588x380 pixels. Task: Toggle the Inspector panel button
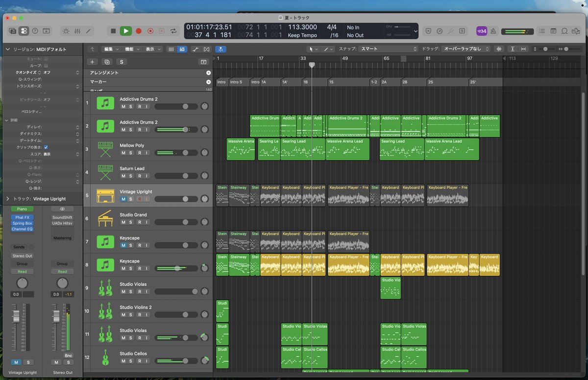coord(24,31)
